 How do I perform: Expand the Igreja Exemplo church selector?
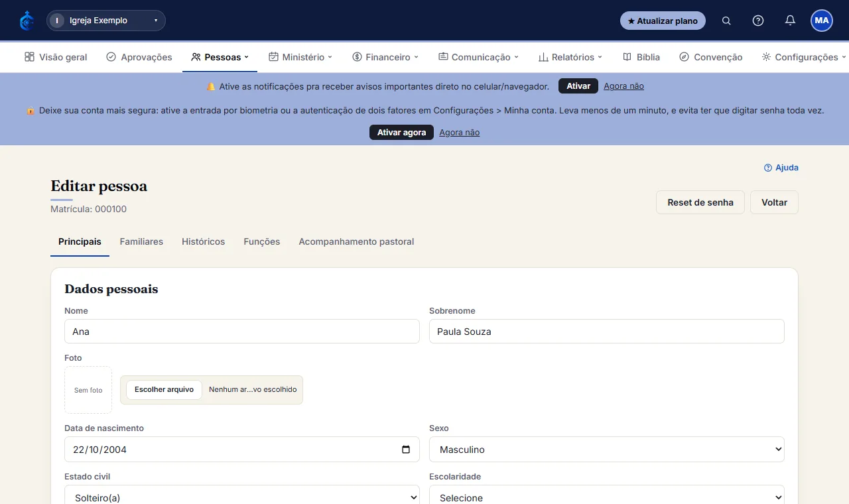(106, 21)
